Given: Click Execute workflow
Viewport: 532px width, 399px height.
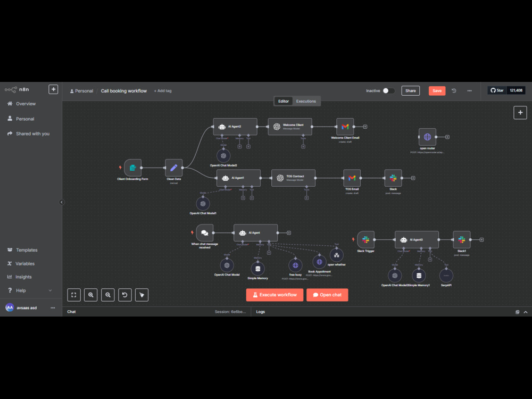Looking at the screenshot, I should (x=275, y=295).
